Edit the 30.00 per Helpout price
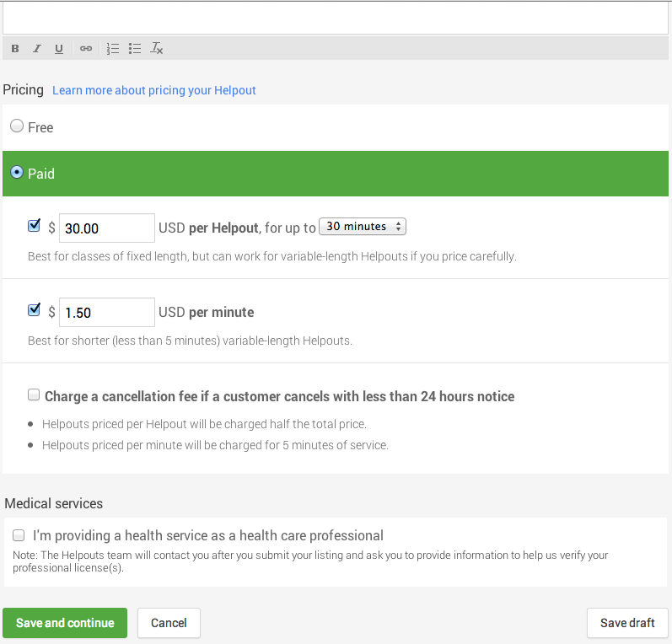This screenshot has width=672, height=644. pos(107,228)
